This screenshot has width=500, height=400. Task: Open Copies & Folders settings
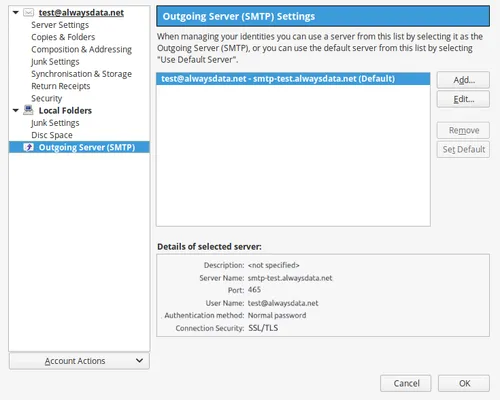(x=63, y=37)
